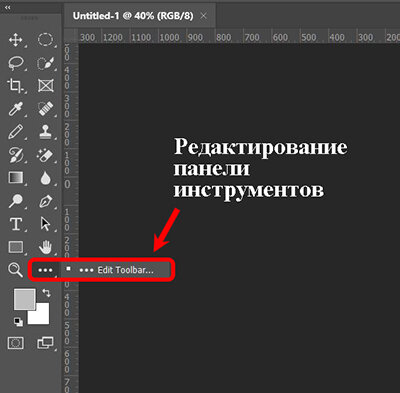Image resolution: width=400 pixels, height=393 pixels.
Task: Select the Elliptical Marquee tool
Action: 45,40
